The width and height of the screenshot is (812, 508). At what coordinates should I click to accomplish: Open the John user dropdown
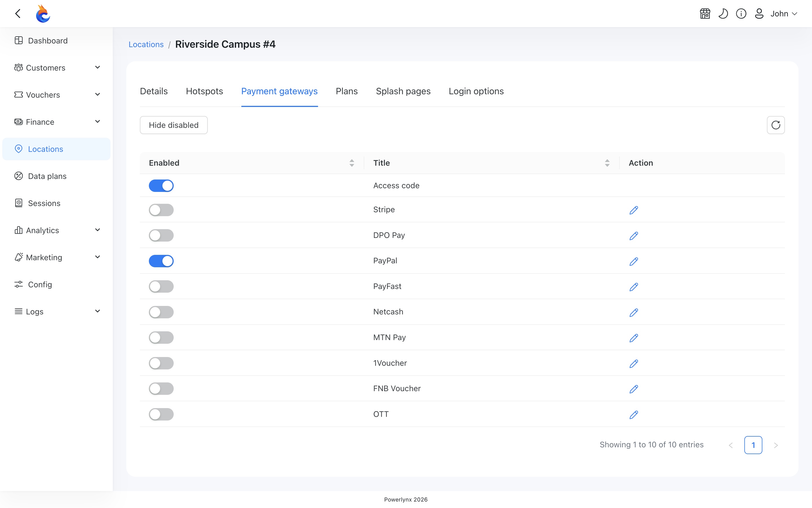pyautogui.click(x=784, y=14)
